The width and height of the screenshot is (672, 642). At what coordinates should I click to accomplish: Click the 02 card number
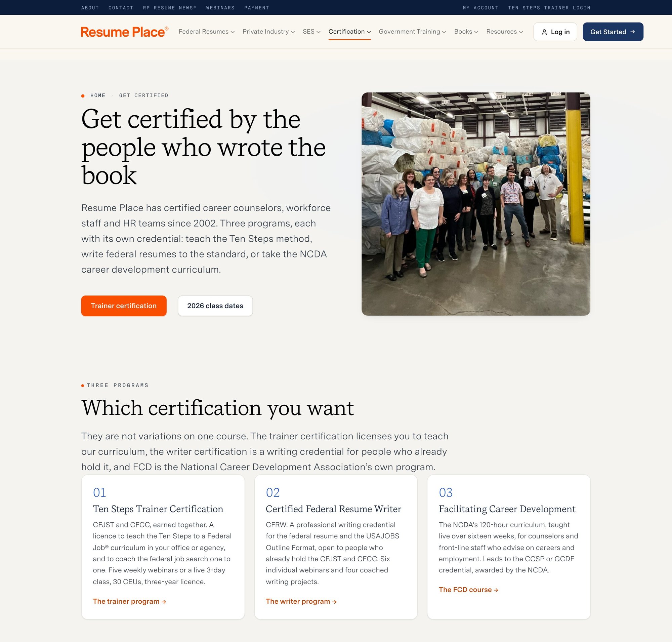click(273, 492)
